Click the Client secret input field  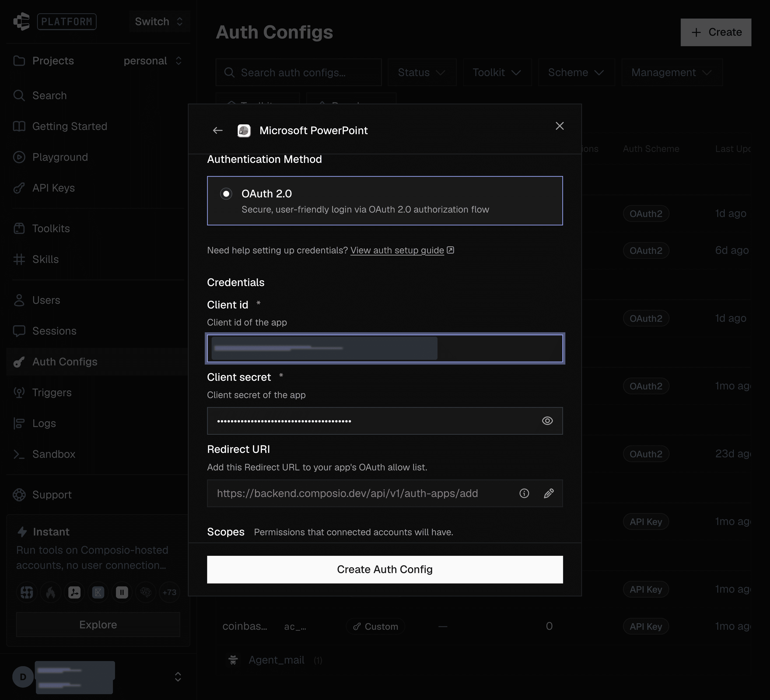385,421
